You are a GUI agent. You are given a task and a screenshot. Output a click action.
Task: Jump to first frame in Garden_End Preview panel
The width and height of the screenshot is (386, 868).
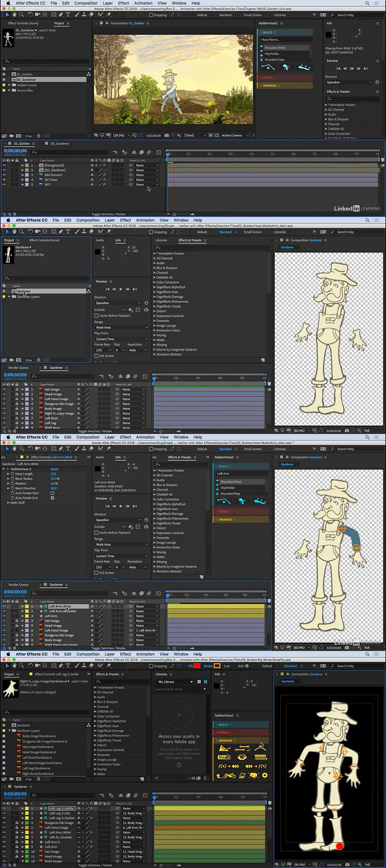(338, 68)
